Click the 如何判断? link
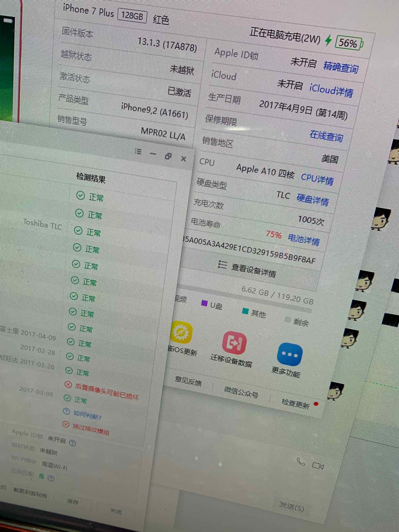The width and height of the screenshot is (399, 532). tap(88, 415)
